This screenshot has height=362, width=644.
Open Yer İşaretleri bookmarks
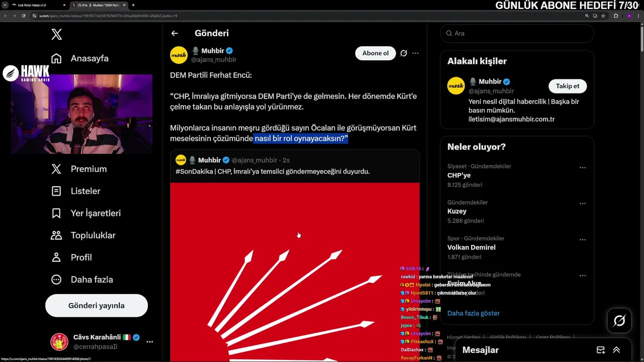point(86,213)
